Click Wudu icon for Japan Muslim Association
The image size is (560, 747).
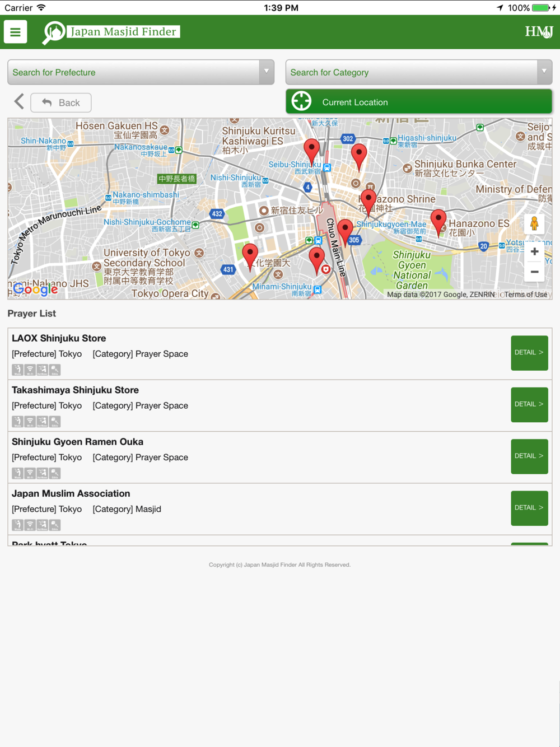18,525
